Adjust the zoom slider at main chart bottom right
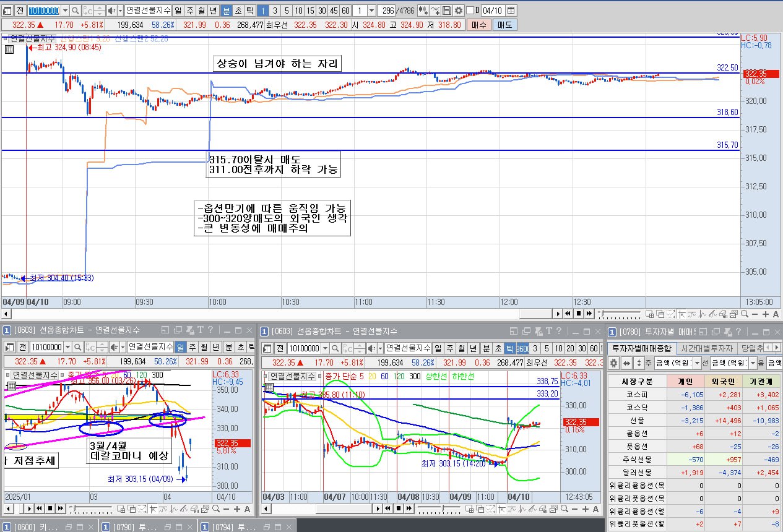This screenshot has width=783, height=532. [x=619, y=314]
